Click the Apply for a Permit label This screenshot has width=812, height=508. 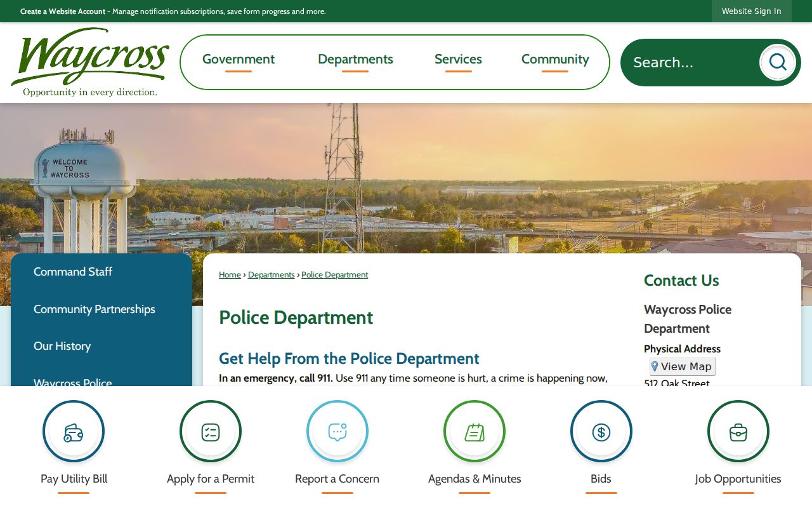(x=211, y=479)
